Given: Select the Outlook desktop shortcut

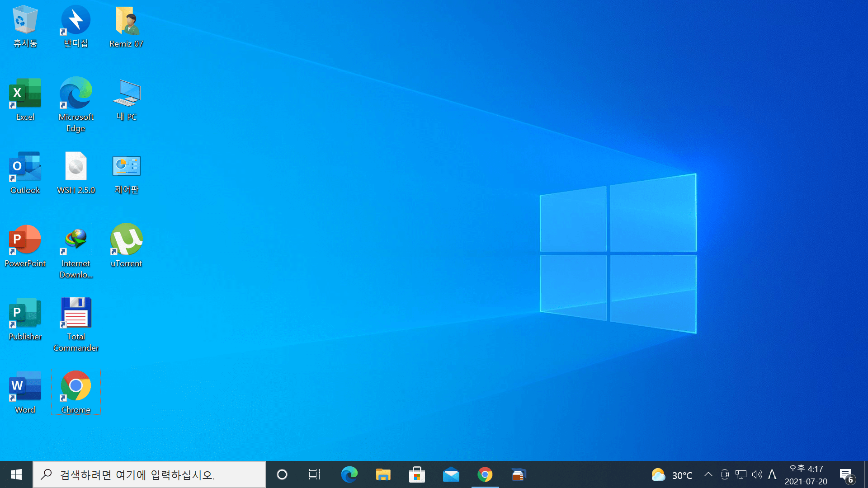Looking at the screenshot, I should coord(25,173).
